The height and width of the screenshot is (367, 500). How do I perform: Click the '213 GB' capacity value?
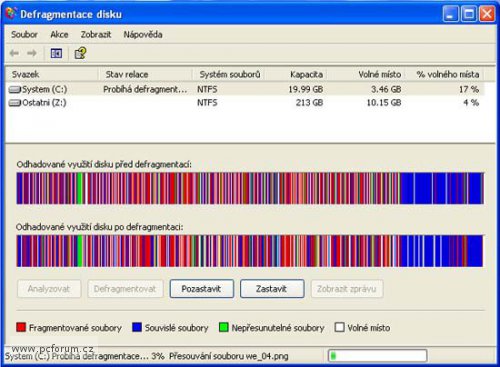click(x=309, y=103)
